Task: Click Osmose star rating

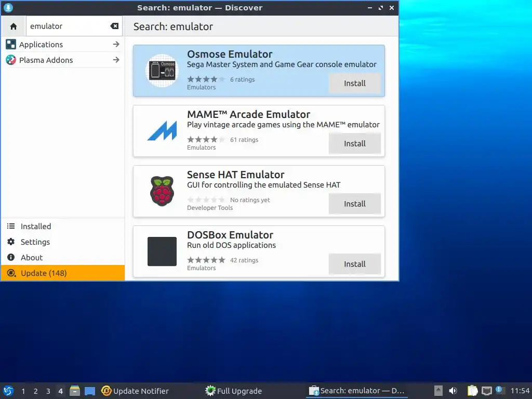Action: [x=206, y=79]
